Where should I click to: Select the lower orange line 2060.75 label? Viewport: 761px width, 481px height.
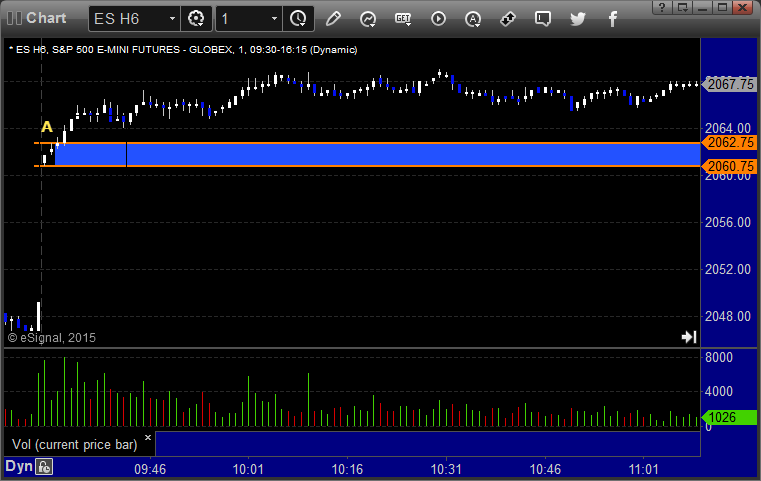pos(729,166)
